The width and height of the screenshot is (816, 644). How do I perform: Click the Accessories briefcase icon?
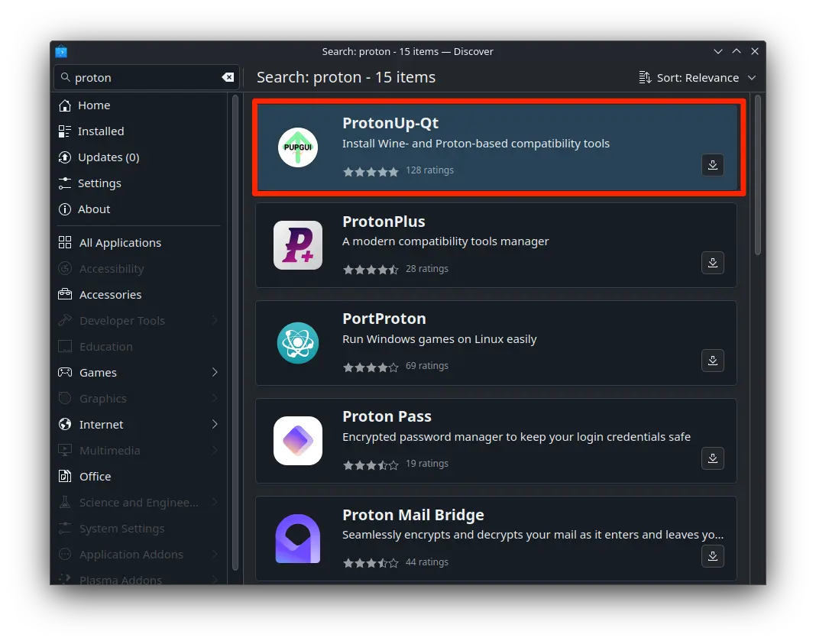click(65, 294)
